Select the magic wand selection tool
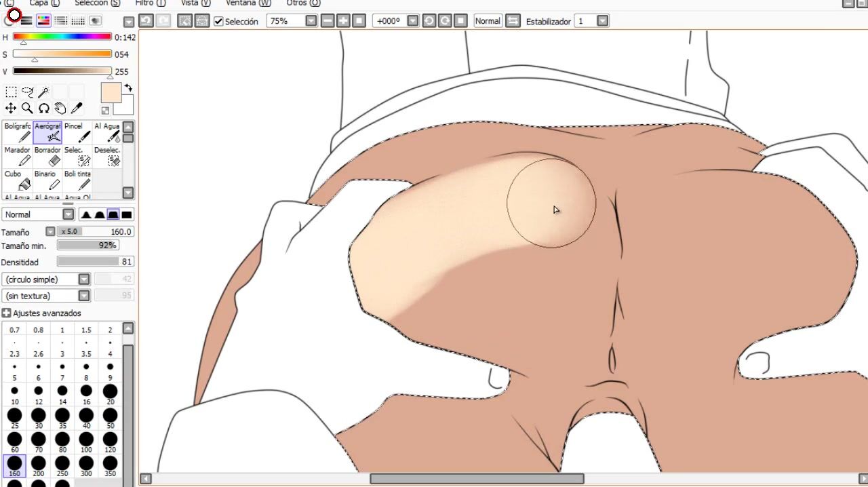868x487 pixels. coord(43,92)
